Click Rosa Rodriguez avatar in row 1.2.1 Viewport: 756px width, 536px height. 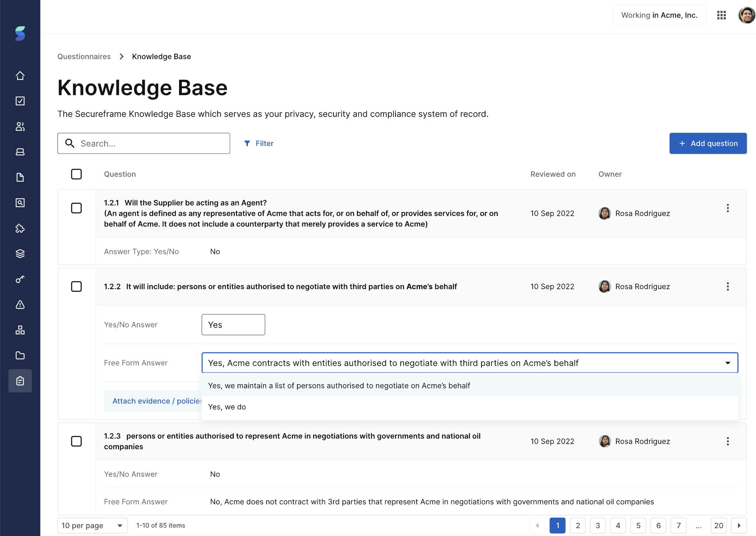[604, 213]
